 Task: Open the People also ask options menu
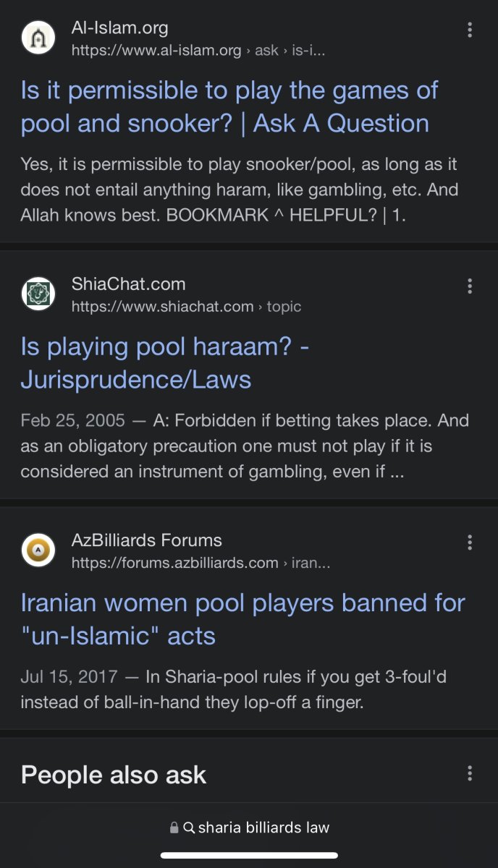pyautogui.click(x=470, y=774)
